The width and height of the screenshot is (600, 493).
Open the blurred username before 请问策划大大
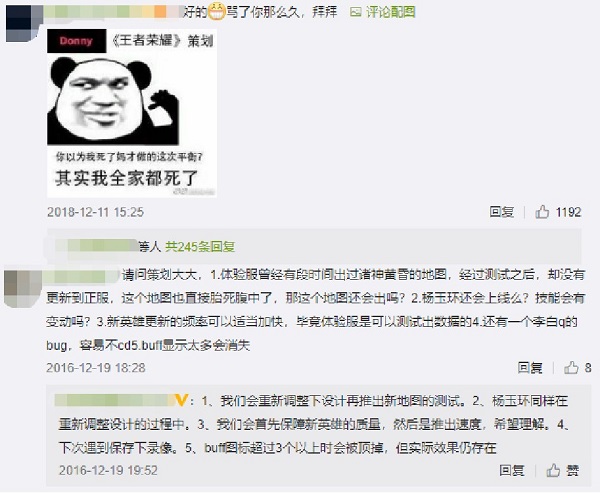click(x=82, y=276)
